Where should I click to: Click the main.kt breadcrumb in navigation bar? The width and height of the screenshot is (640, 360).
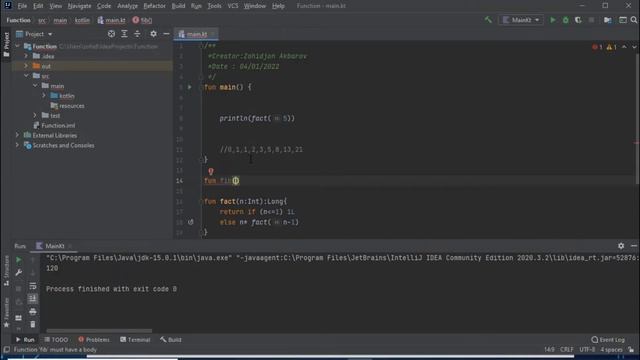tap(111, 20)
